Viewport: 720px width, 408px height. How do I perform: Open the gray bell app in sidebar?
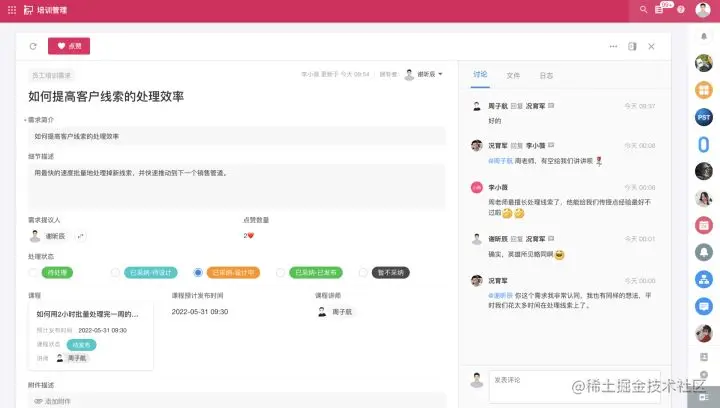point(703,252)
